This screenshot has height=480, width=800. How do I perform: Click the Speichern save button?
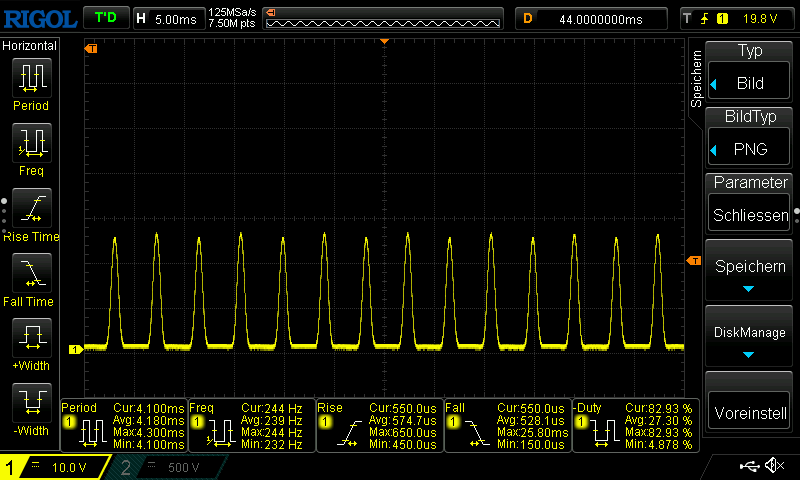tap(749, 270)
